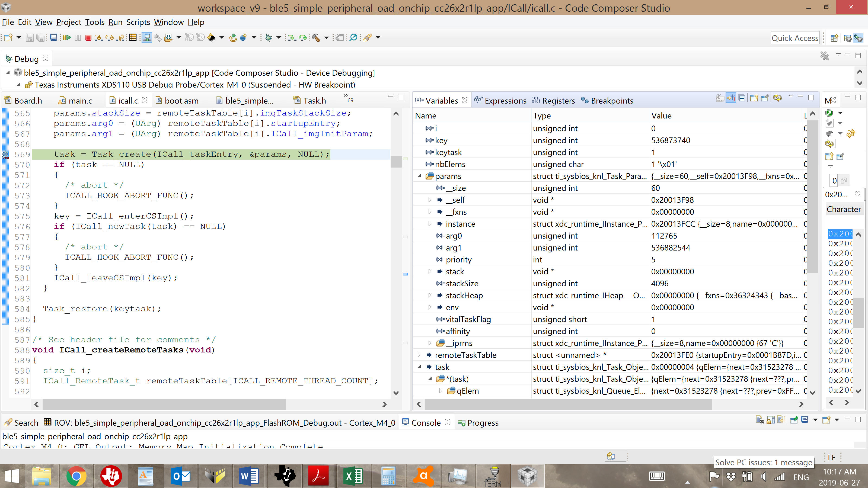Viewport: 868px width, 488px height.
Task: Click the Restart icon in main toolbar
Action: coord(232,37)
